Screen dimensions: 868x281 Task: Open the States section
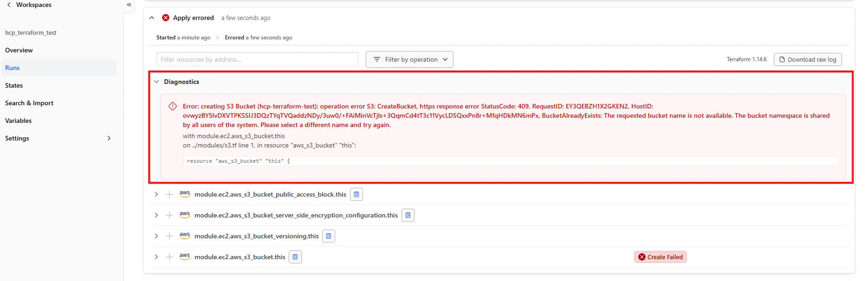14,85
